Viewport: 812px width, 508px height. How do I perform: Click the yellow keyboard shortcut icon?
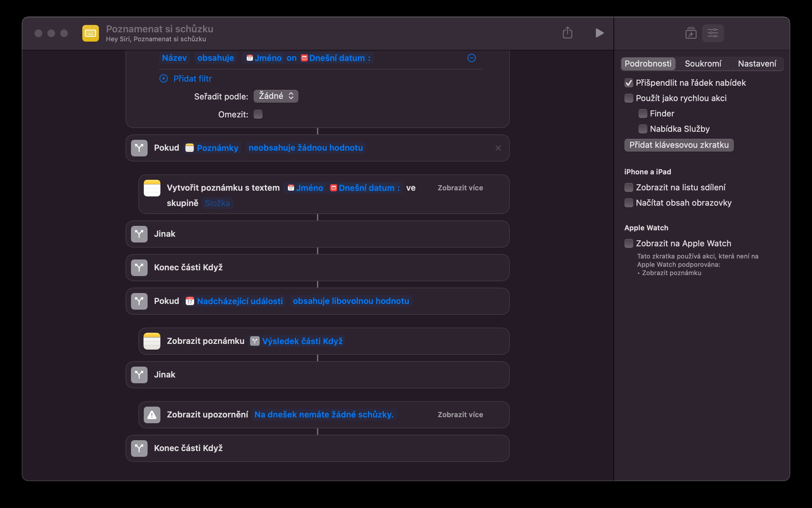pos(90,33)
